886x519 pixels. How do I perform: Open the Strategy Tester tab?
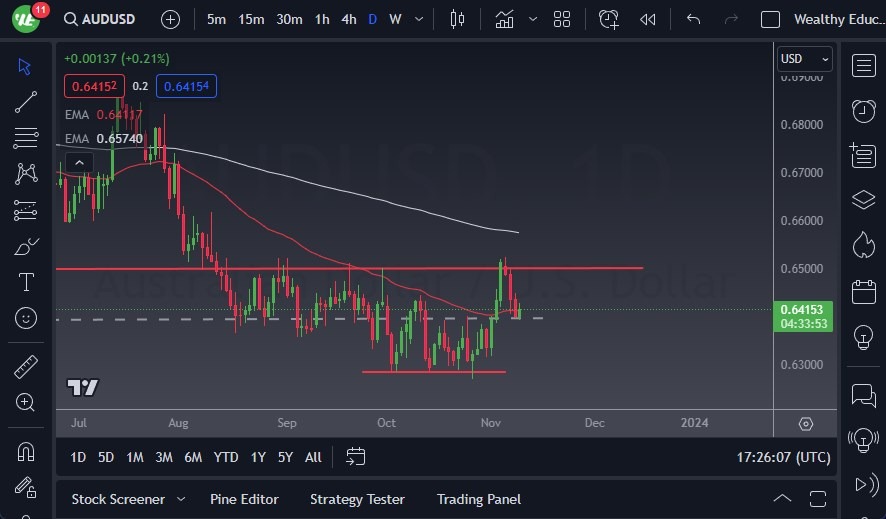tap(357, 499)
